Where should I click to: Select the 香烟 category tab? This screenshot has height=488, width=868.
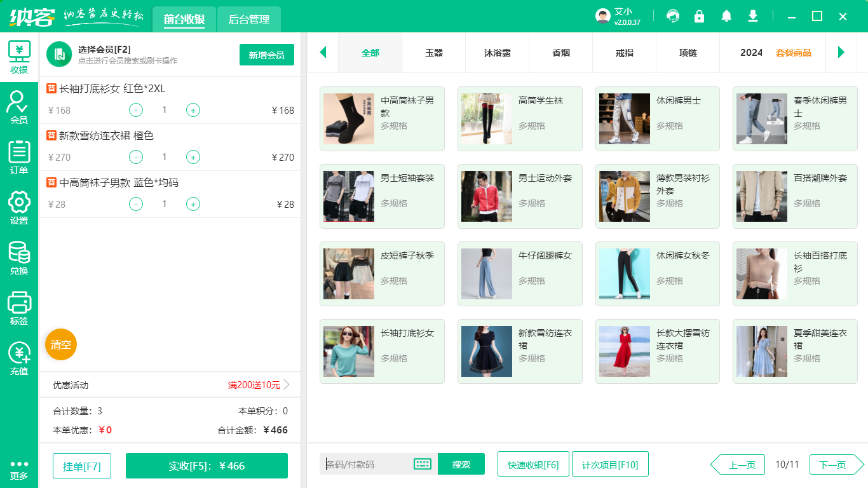pos(560,53)
